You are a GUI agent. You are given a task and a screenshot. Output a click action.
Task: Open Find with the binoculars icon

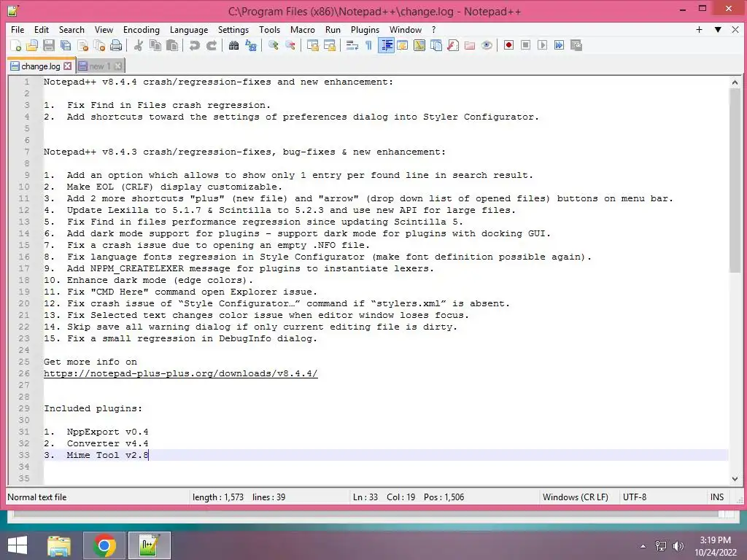click(233, 45)
